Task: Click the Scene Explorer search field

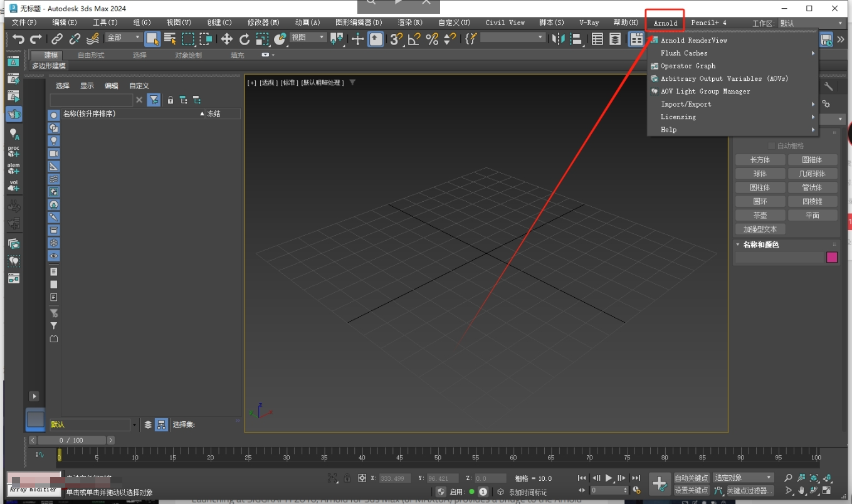Action: [x=92, y=100]
